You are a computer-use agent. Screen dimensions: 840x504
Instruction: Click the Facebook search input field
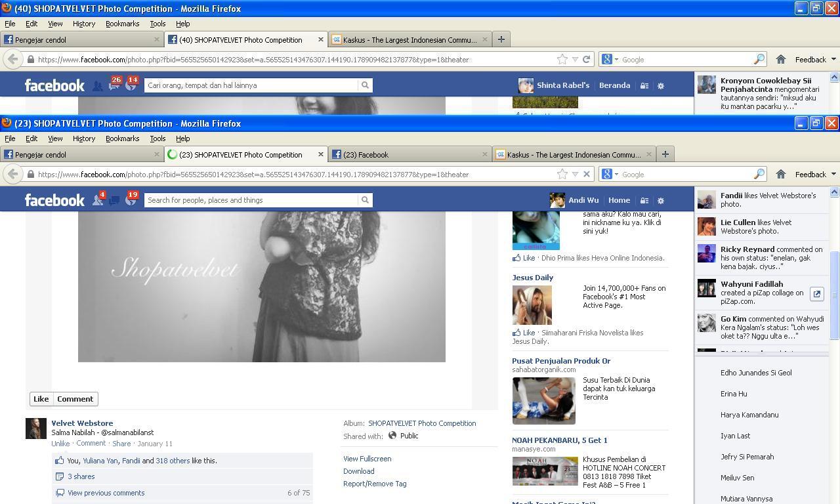pyautogui.click(x=251, y=200)
